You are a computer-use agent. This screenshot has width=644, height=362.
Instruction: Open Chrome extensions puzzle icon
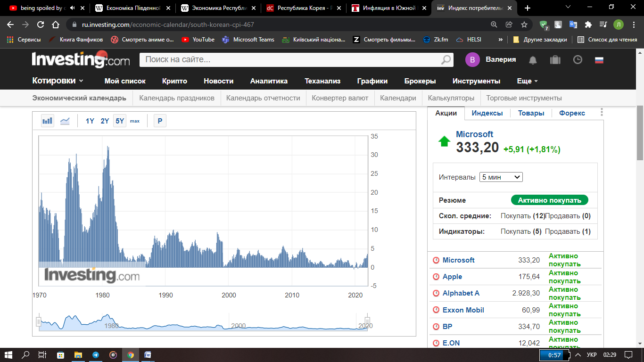588,25
